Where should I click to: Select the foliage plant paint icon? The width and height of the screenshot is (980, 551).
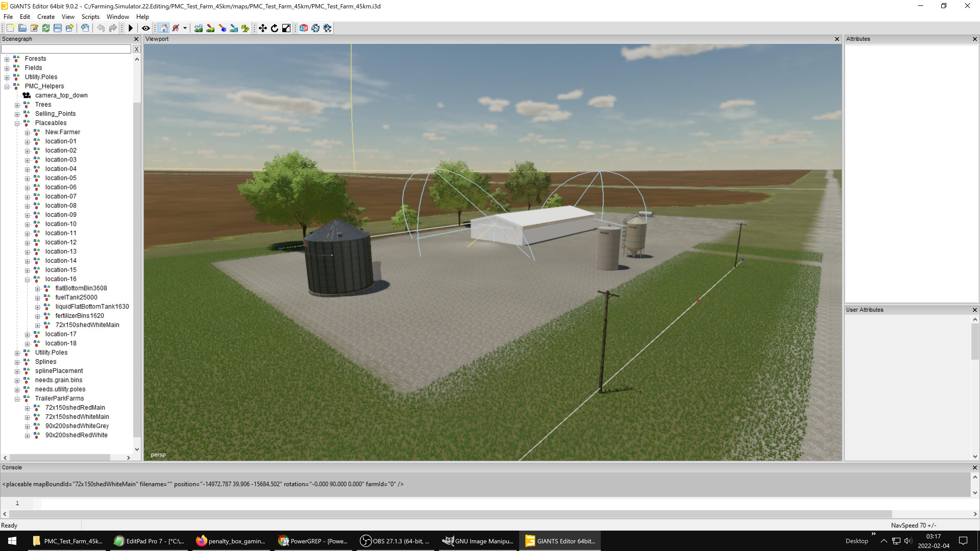(x=245, y=28)
